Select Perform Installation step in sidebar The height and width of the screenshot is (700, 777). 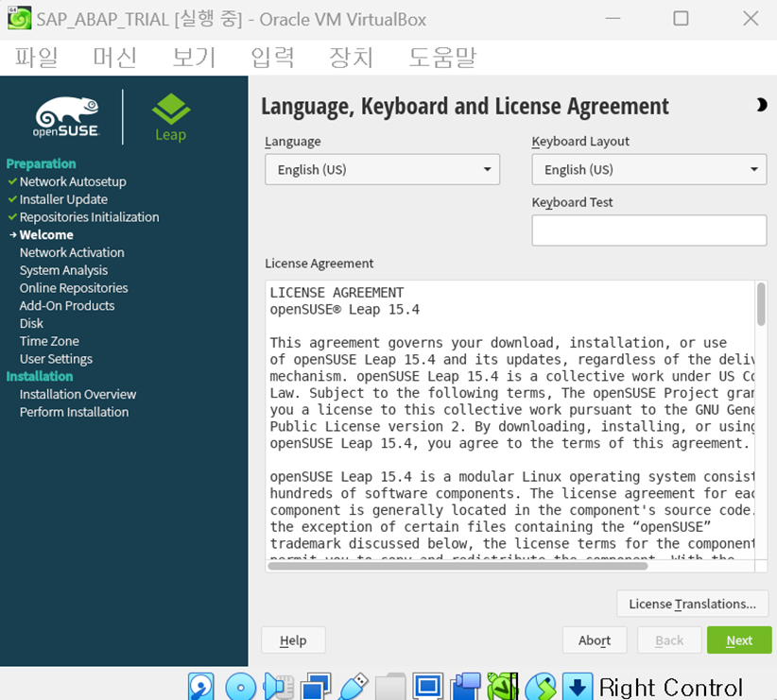[x=74, y=412]
